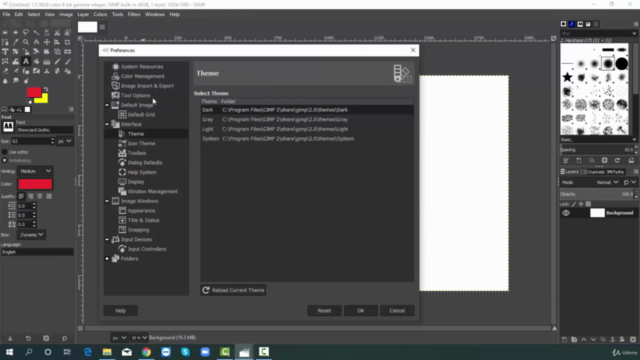Open Chrome from the Windows taskbar

click(x=146, y=352)
